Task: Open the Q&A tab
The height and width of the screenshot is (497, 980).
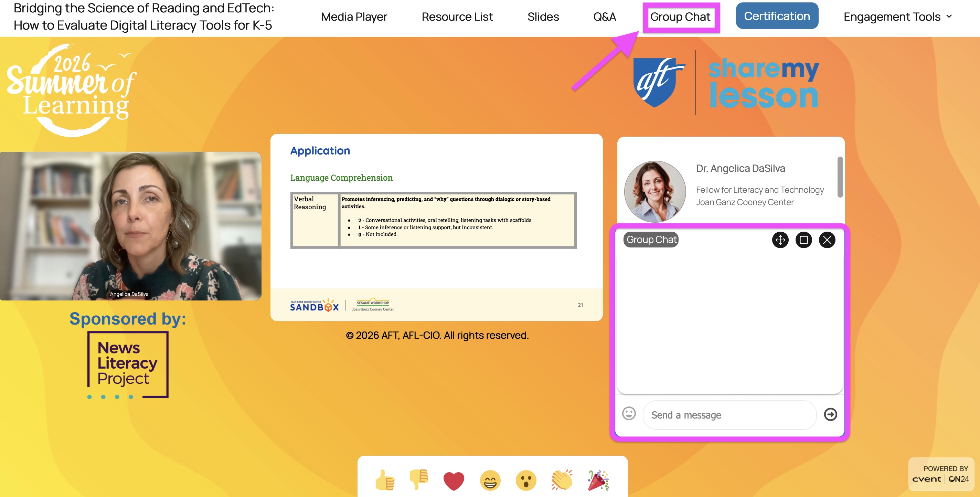Action: tap(605, 17)
